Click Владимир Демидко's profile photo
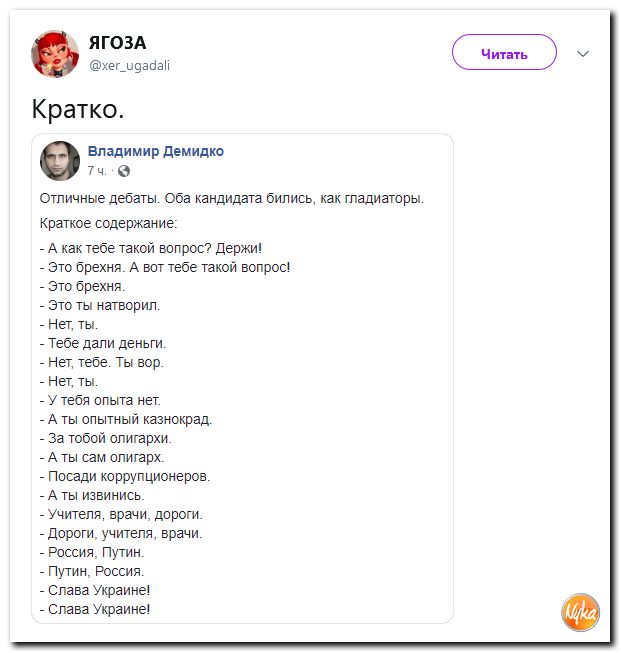This screenshot has width=621, height=653. click(60, 160)
